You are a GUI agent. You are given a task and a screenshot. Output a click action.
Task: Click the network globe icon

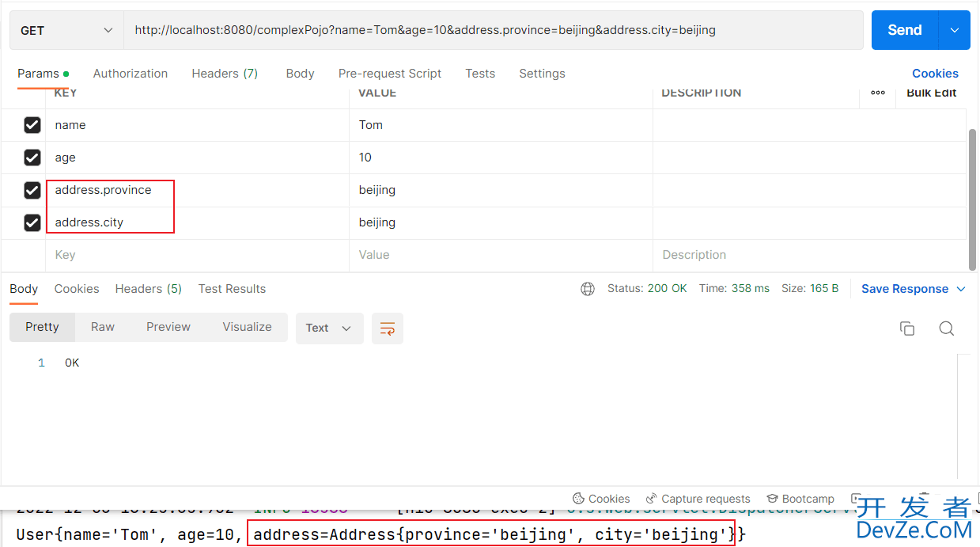588,289
